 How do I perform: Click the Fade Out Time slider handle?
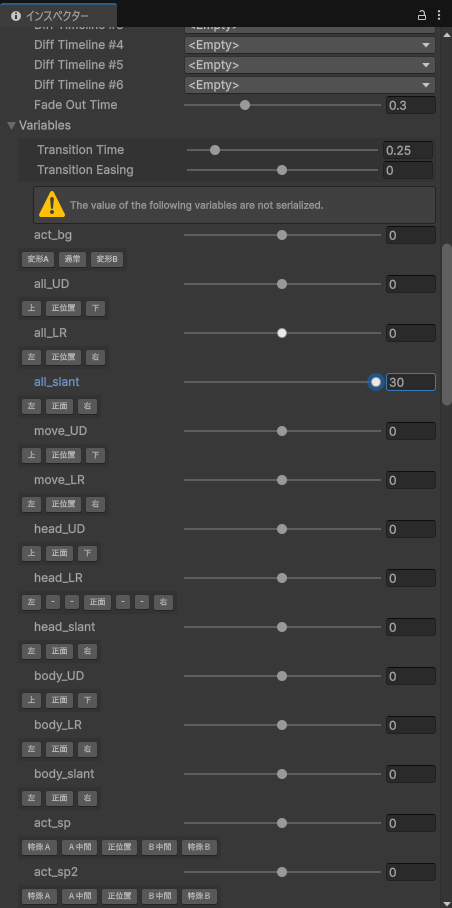click(x=245, y=105)
